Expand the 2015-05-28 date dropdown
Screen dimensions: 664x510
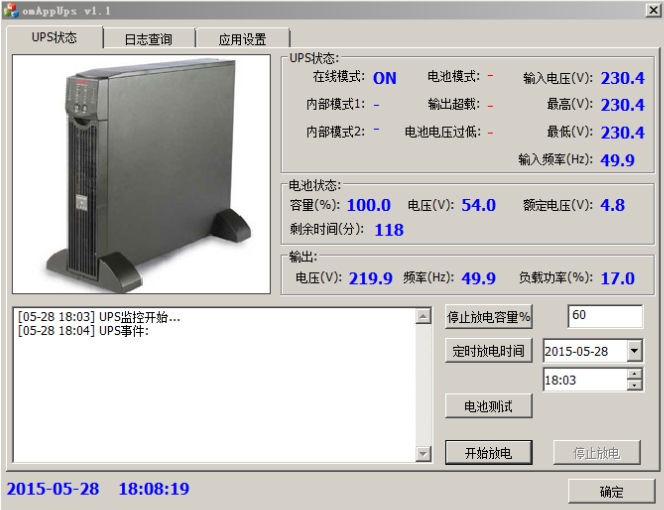635,351
